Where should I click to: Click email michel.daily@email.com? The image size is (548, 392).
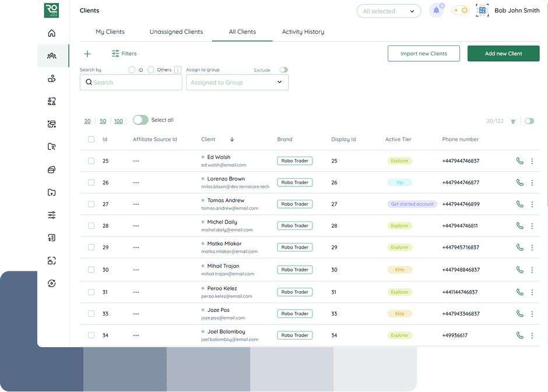point(227,230)
